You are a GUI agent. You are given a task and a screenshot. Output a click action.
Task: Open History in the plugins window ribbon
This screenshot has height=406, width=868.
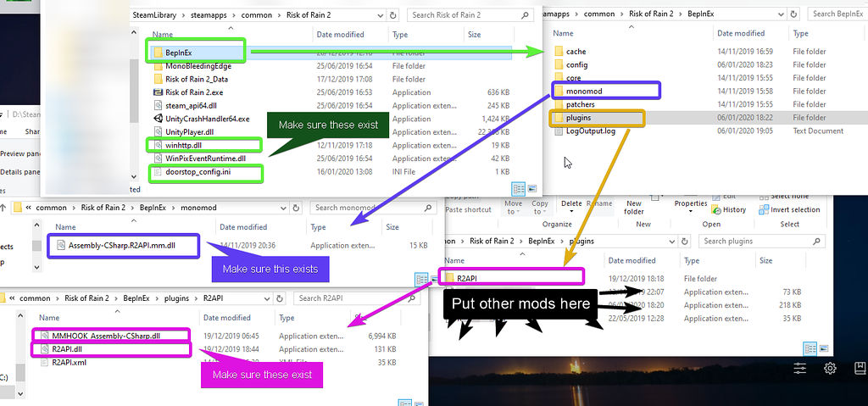click(728, 210)
